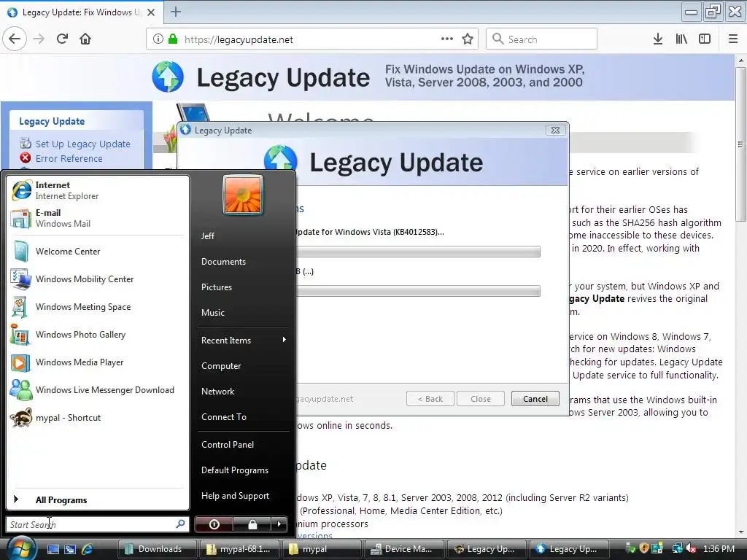Show site information icon in address bar
This screenshot has width=747, height=560.
pos(158,39)
